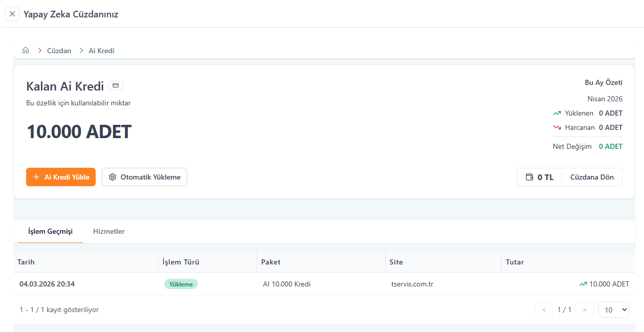
Task: Go to previous page with left arrow
Action: coord(544,309)
